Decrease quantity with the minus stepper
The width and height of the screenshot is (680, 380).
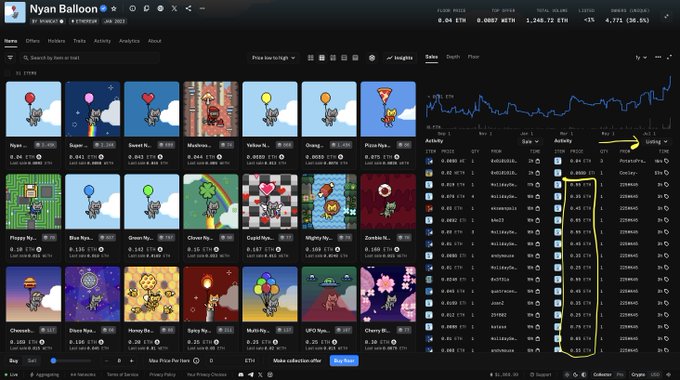pos(107,360)
